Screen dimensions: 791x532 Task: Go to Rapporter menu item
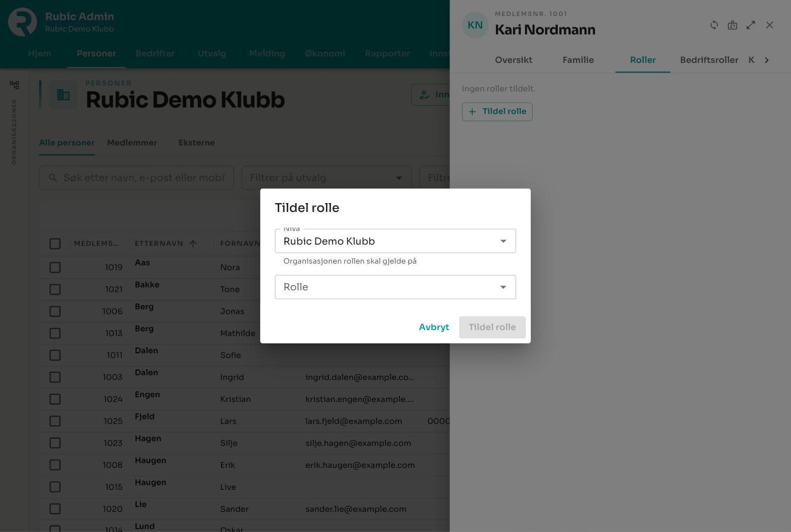(387, 53)
